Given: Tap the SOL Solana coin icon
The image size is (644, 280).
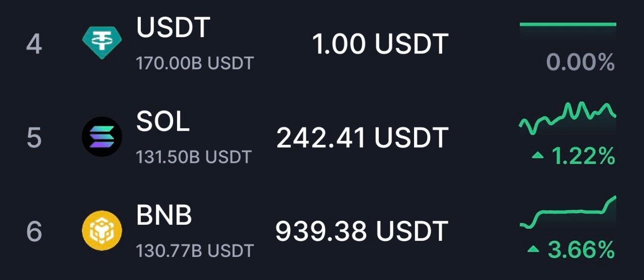Looking at the screenshot, I should [x=102, y=137].
